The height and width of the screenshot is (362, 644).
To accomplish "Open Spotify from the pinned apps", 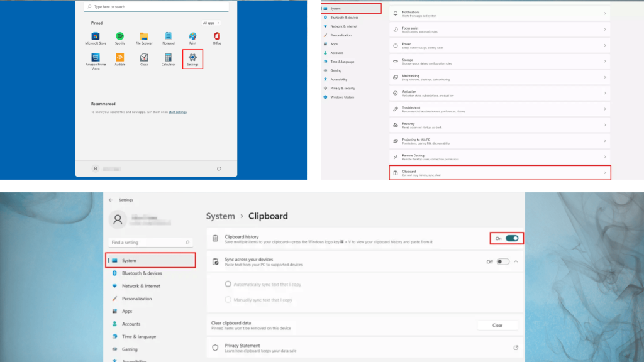I will (x=120, y=37).
